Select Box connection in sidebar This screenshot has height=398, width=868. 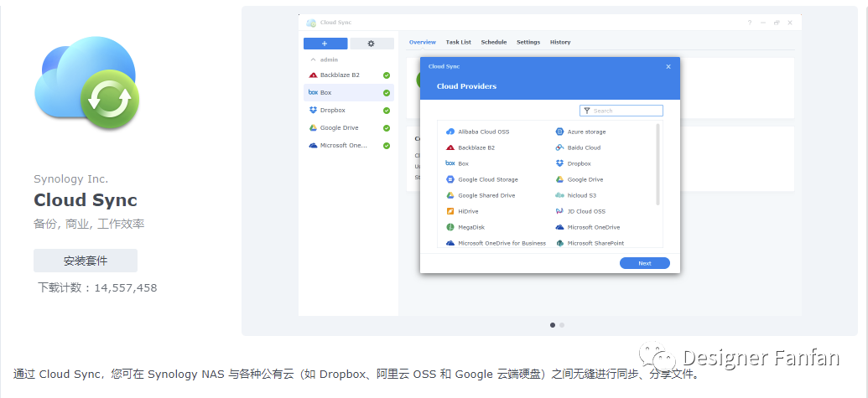pos(349,93)
